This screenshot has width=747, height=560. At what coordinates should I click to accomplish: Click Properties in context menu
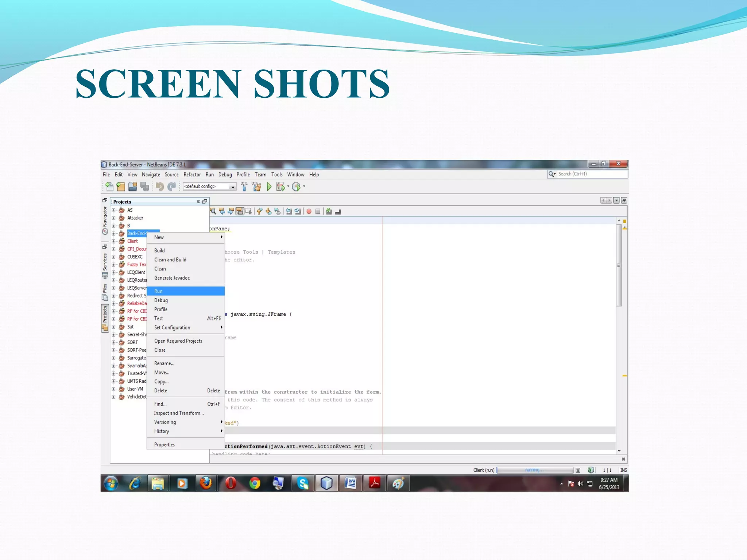pyautogui.click(x=186, y=444)
